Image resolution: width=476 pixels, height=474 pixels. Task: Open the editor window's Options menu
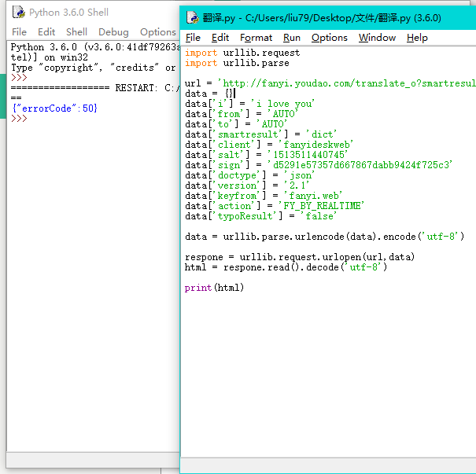click(329, 38)
